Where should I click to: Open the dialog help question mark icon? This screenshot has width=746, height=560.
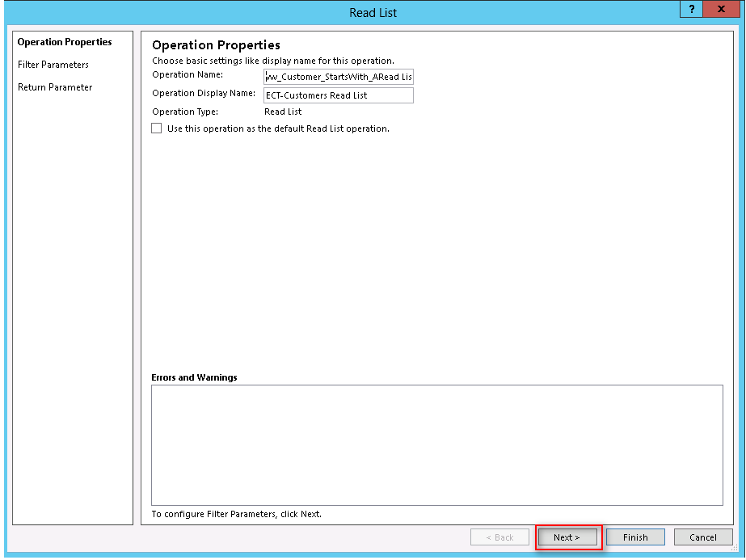point(691,9)
